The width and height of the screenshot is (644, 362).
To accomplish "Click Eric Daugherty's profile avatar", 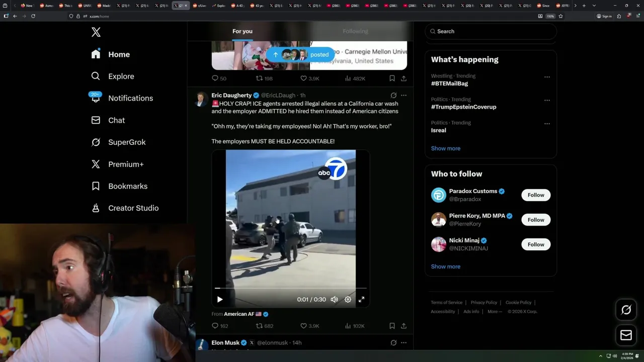I will (201, 99).
